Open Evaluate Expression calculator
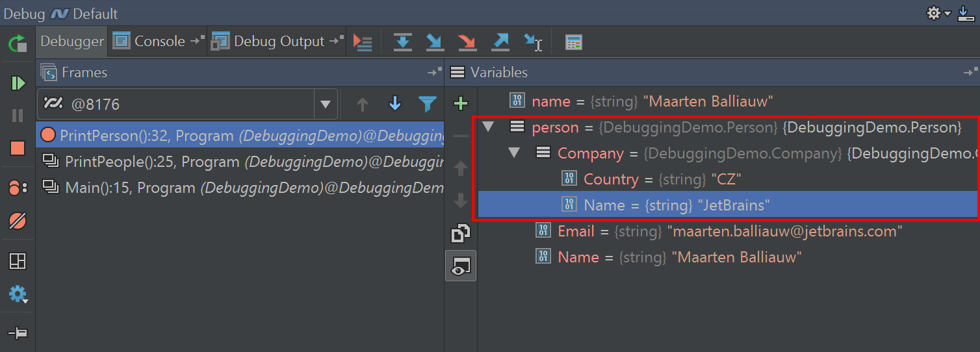Image resolution: width=980 pixels, height=352 pixels. click(573, 43)
